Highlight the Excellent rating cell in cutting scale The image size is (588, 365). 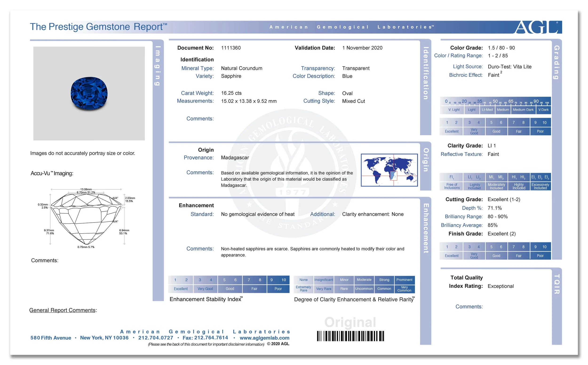pos(451,255)
